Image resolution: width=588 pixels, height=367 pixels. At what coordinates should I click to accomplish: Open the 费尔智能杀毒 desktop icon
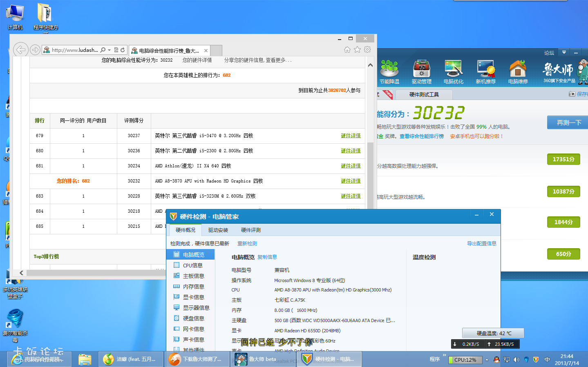click(15, 325)
